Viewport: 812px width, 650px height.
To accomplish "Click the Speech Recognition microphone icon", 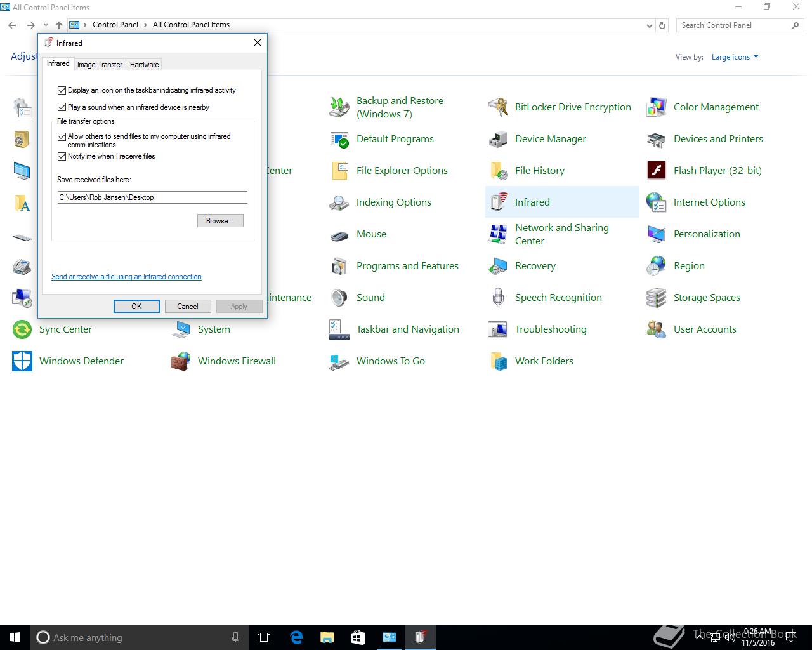I will pos(498,298).
